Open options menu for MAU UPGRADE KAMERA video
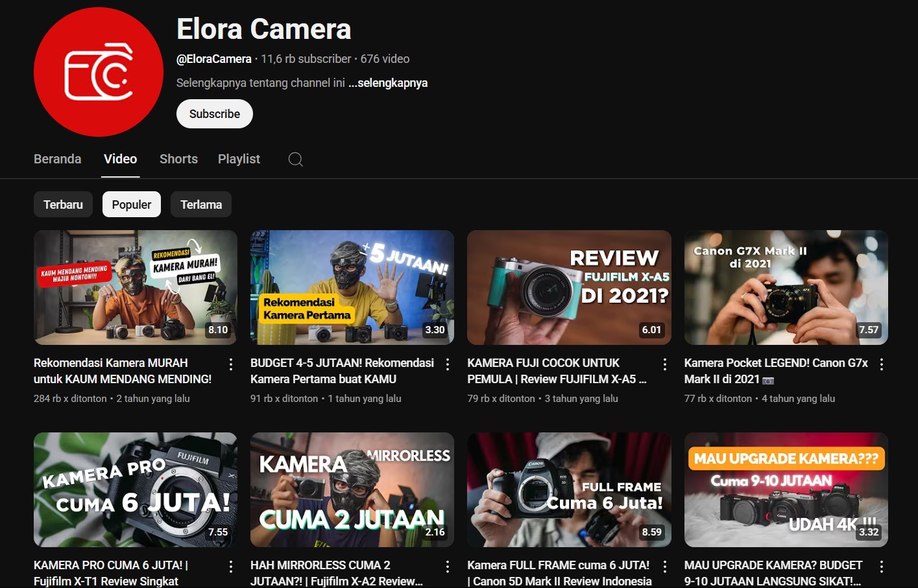The image size is (918, 588). [x=882, y=567]
